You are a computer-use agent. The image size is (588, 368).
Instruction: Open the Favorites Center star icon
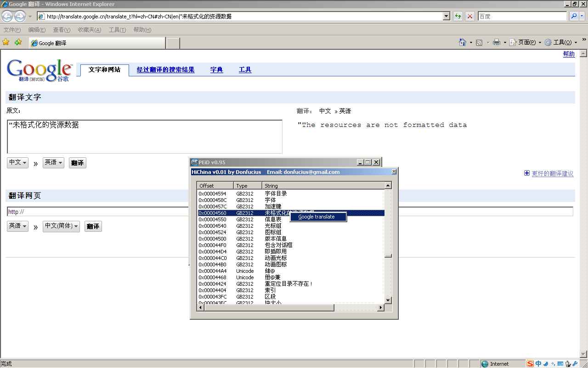pyautogui.click(x=6, y=42)
